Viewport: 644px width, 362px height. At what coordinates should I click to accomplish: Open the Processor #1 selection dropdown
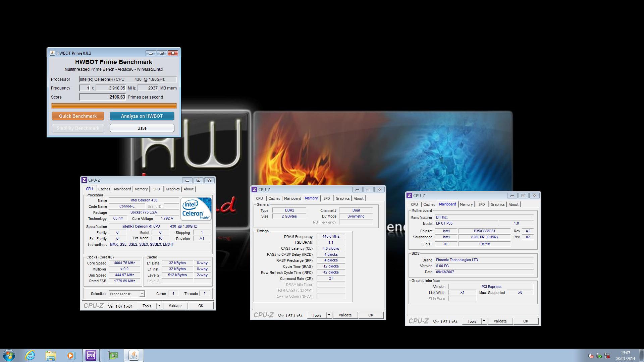tap(127, 294)
